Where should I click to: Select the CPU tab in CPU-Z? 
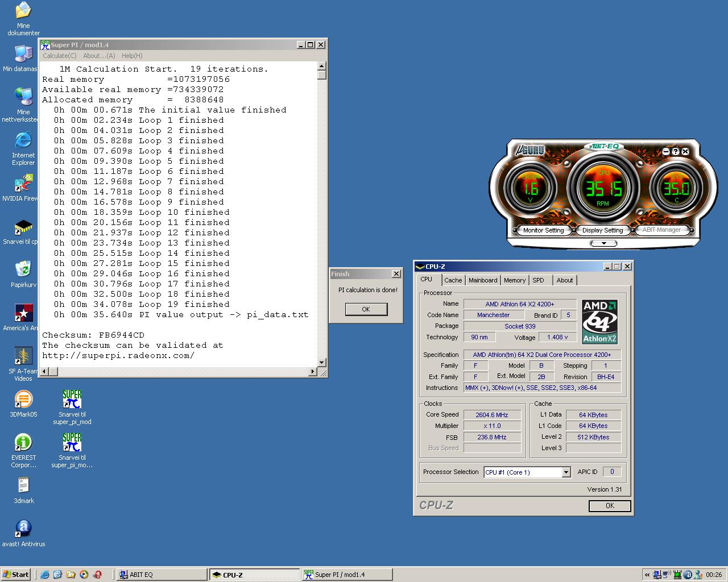pos(427,280)
